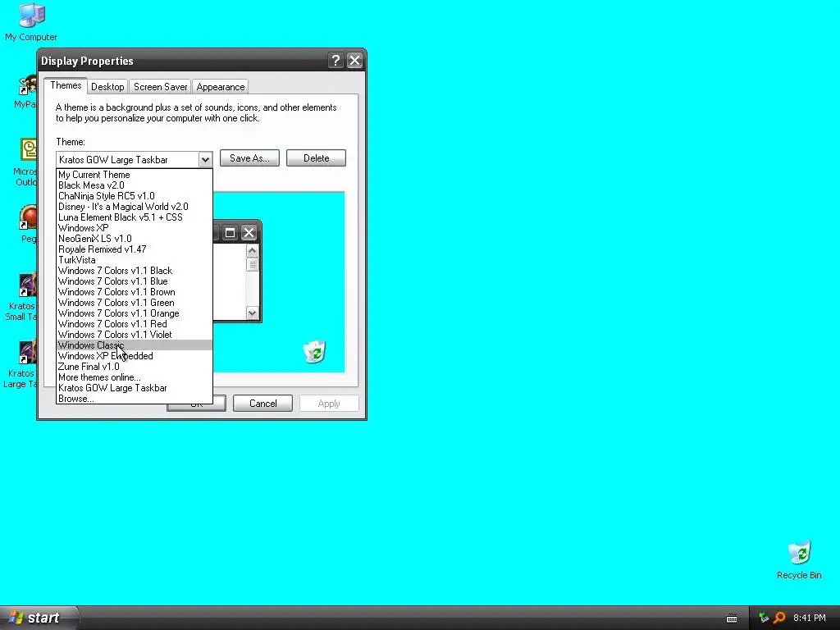Select Windows 7 Colors v1.1 Red

tap(135, 324)
